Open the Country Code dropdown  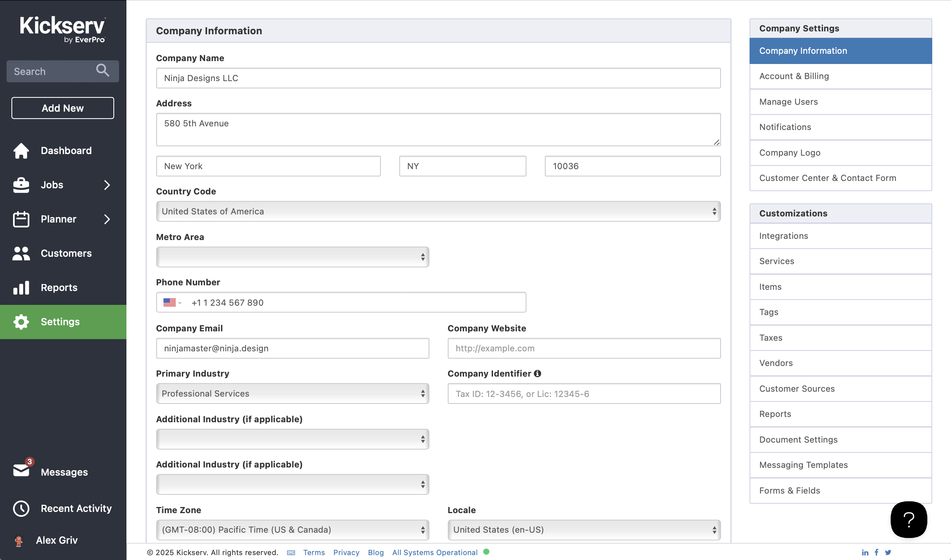(438, 212)
